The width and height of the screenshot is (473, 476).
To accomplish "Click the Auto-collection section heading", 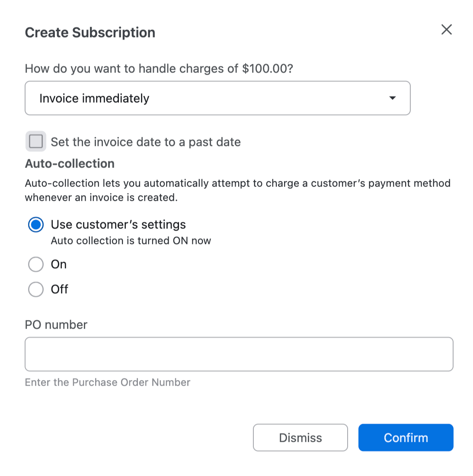I will [x=70, y=164].
